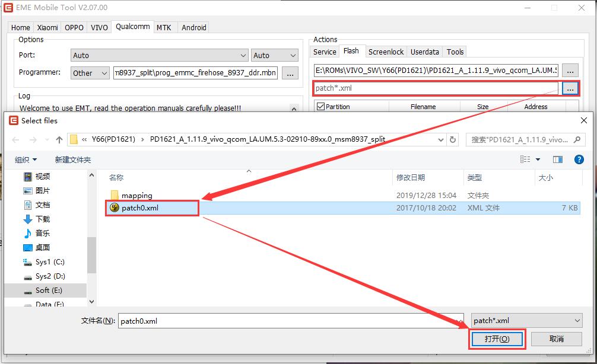Viewport: 597px width, 364px height.
Task: Open the patch*.xml file type filter
Action: click(x=526, y=321)
